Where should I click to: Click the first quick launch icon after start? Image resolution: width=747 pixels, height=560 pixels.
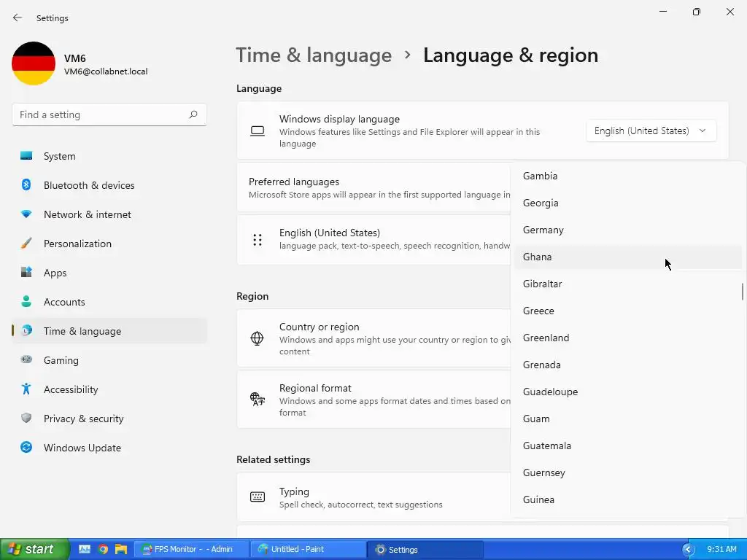point(85,549)
